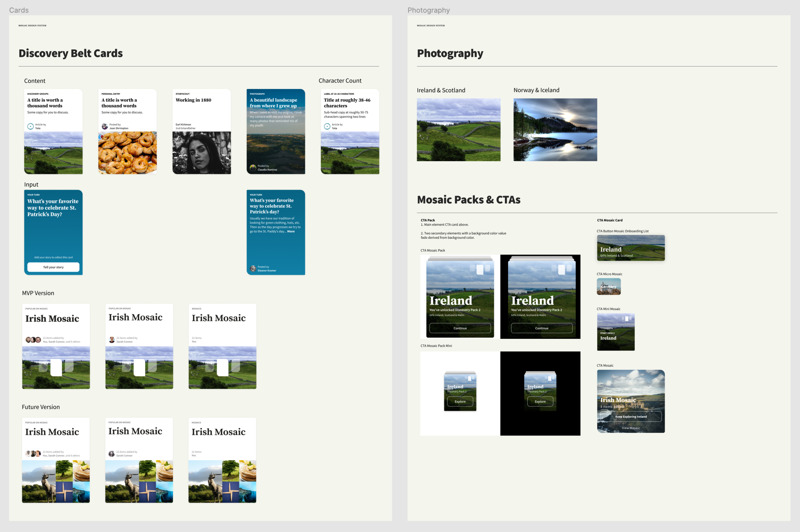The image size is (800, 532).
Task: Click the "Keep Exploring Ireland" button
Action: 631,417
